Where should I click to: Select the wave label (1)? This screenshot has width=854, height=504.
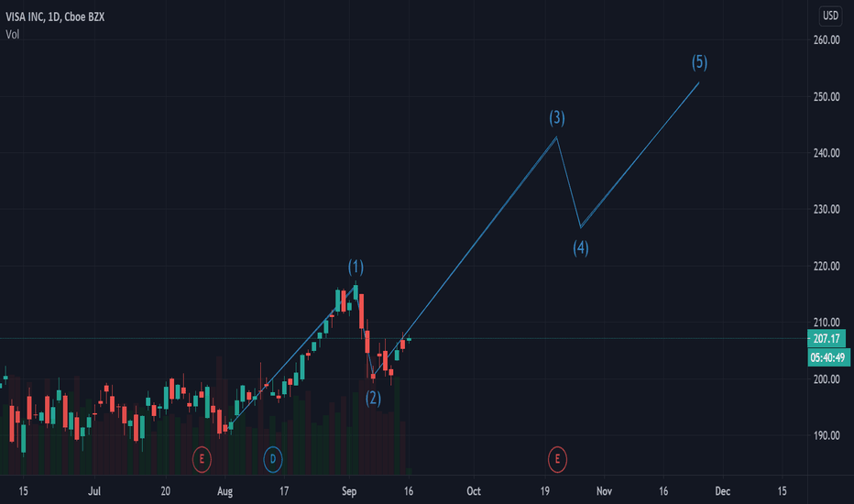pos(356,267)
